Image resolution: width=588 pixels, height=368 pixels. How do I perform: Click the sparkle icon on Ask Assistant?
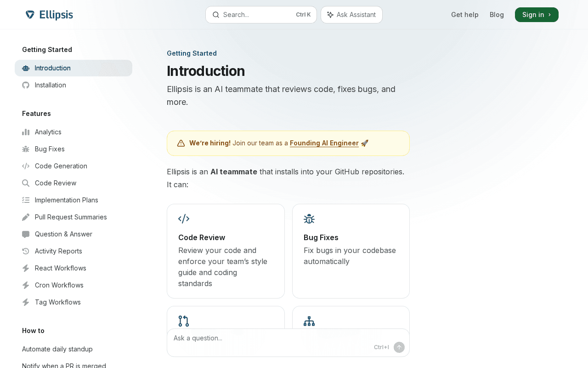(330, 15)
